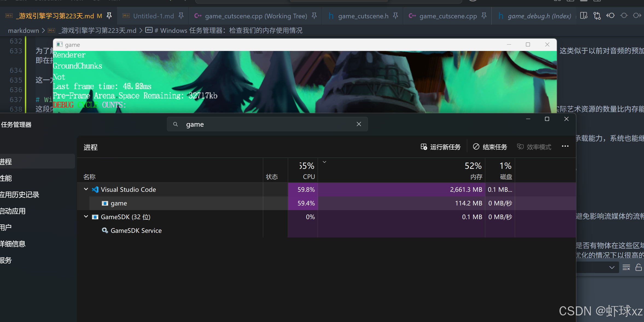Clear output using the list-x icon
Image resolution: width=644 pixels, height=322 pixels.
pos(626,267)
